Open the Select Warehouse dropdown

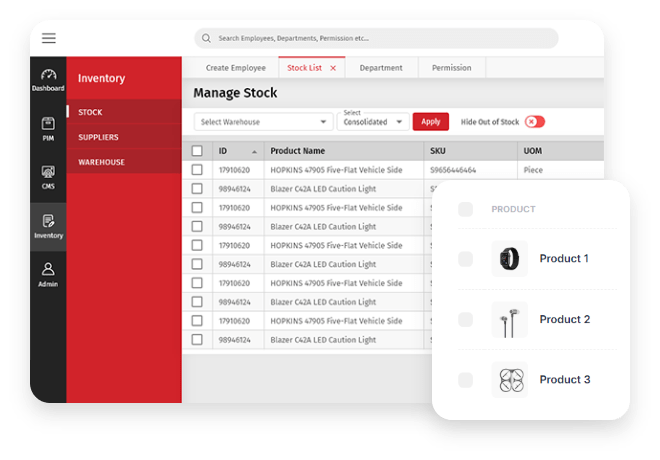(x=263, y=122)
